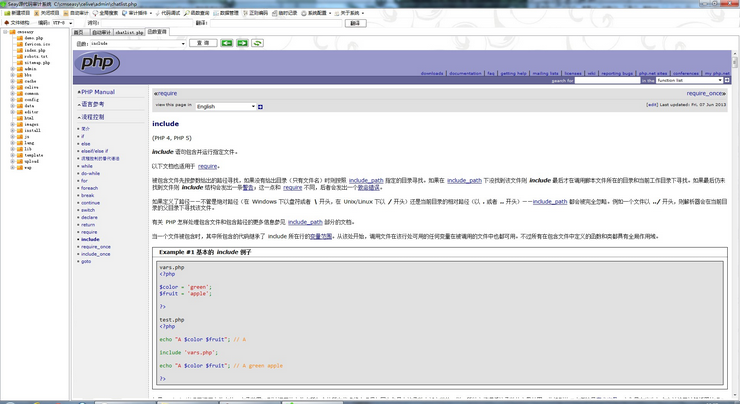The width and height of the screenshot is (740, 404).
Task: Open the 关于系统 menu
Action: [349, 13]
